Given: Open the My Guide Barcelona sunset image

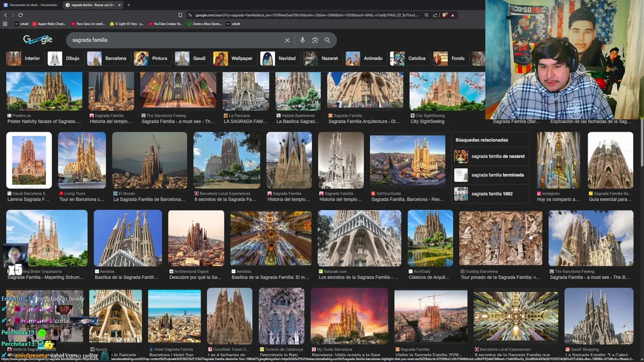Looking at the screenshot, I should click(x=349, y=316).
